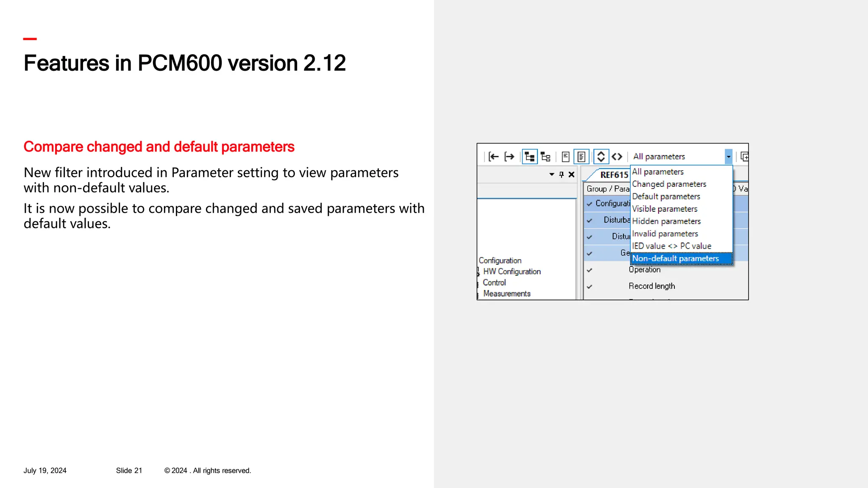Choose IED value <> PC value filter
868x488 pixels.
pos(671,246)
